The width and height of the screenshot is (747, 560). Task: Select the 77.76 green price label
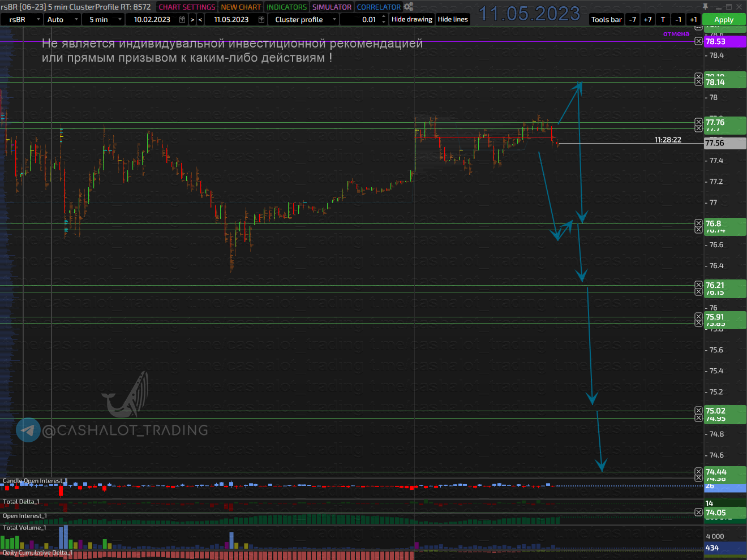725,122
